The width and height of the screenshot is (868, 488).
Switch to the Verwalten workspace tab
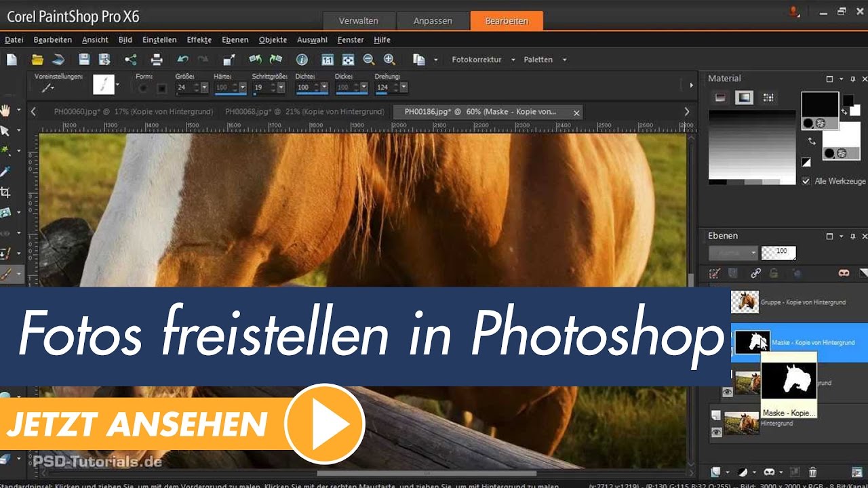pyautogui.click(x=358, y=21)
